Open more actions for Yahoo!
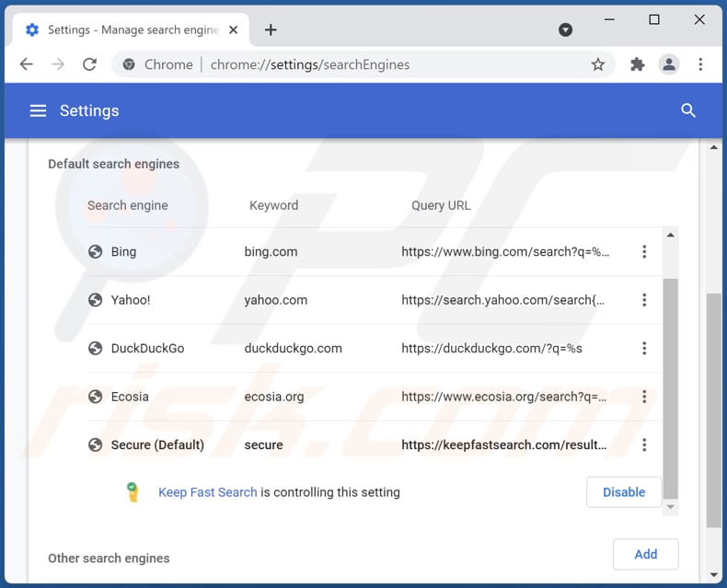 (644, 300)
